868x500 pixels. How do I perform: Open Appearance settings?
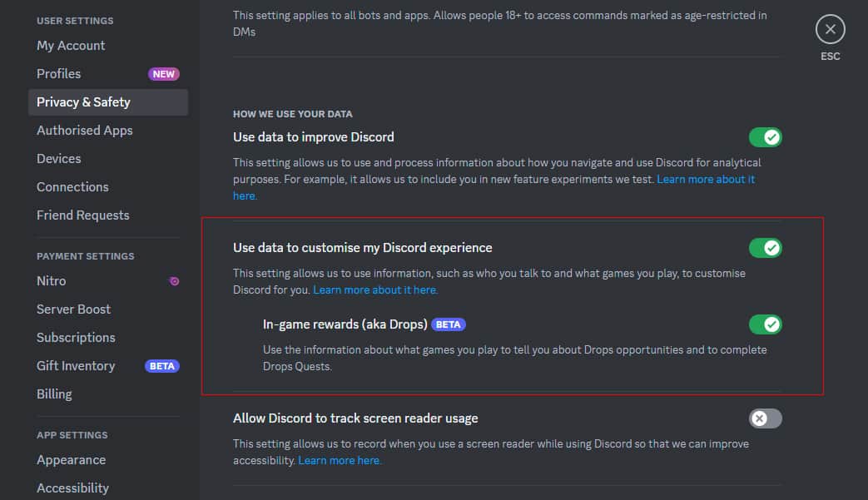(71, 460)
